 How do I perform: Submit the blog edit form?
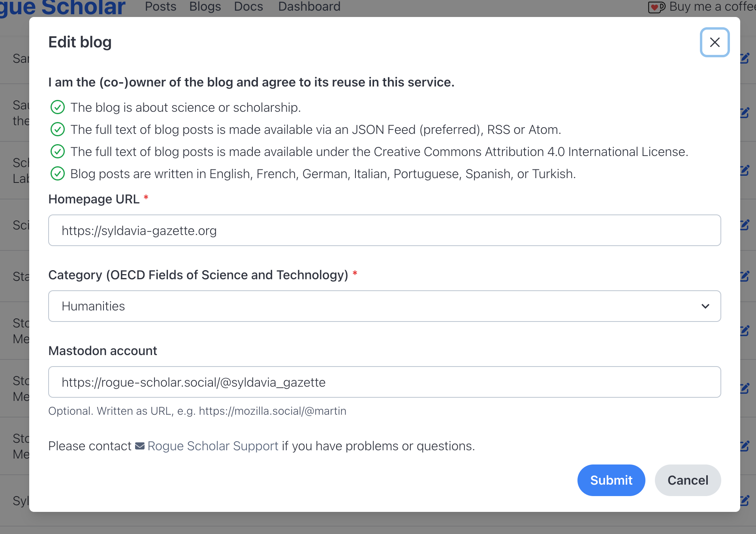pyautogui.click(x=611, y=480)
